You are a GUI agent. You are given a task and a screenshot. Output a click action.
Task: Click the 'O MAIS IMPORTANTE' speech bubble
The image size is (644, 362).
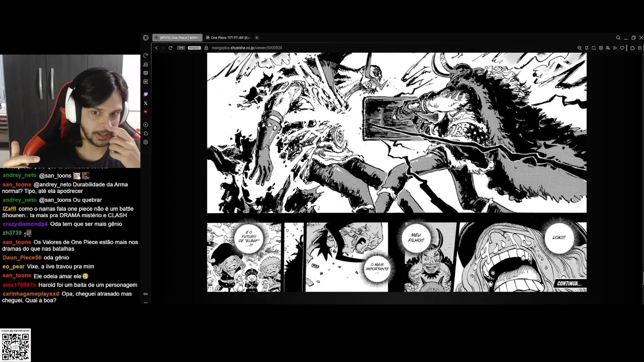(376, 269)
